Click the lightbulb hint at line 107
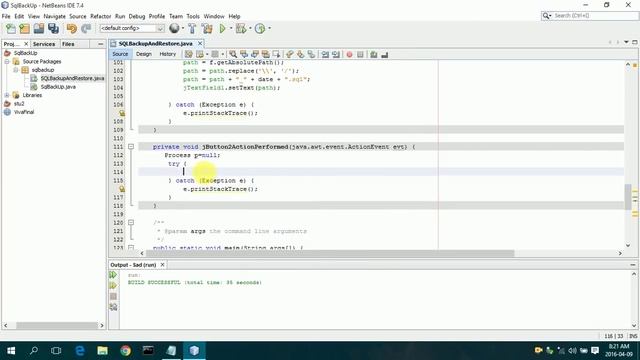Image resolution: width=640 pixels, height=360 pixels. pos(122,113)
